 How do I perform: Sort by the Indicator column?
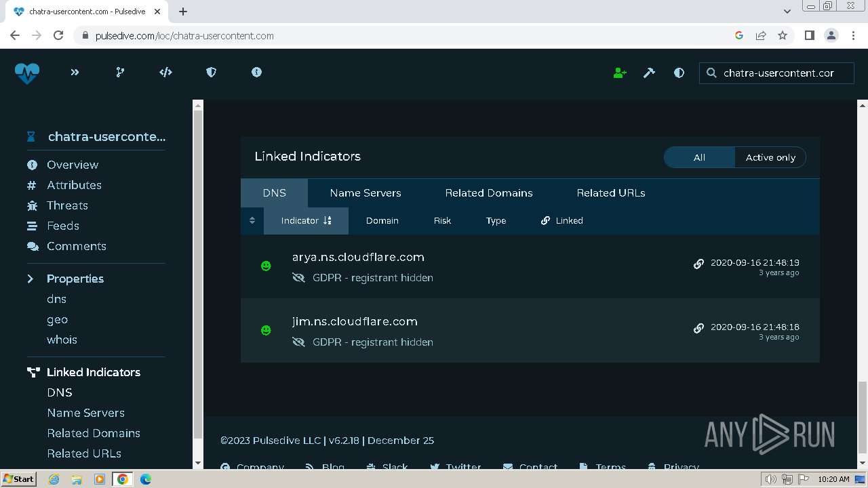[306, 221]
